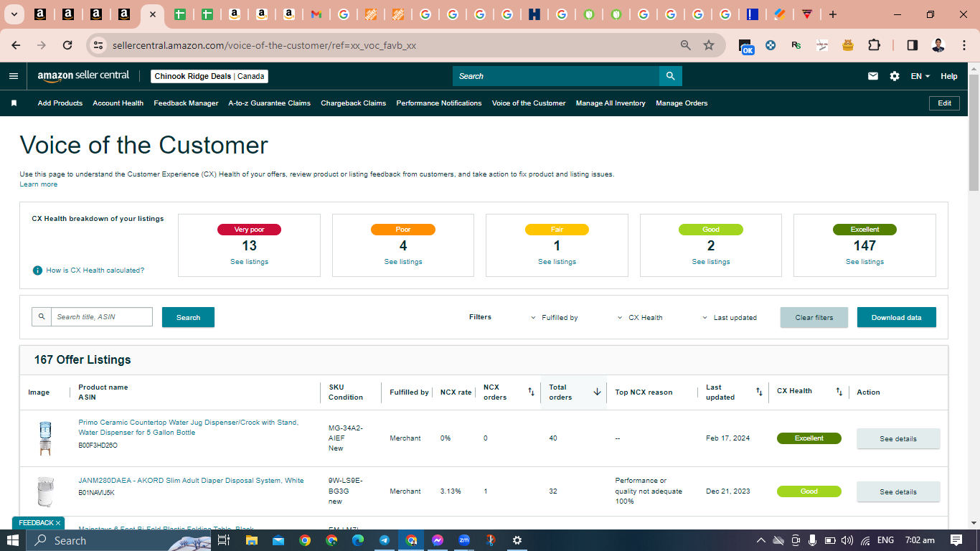Show hidden system tray icons
The image size is (980, 551).
coord(760,540)
